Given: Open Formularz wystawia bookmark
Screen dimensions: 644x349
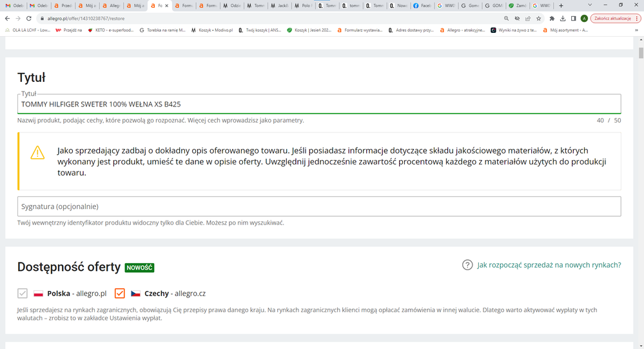Looking at the screenshot, I should click(360, 30).
